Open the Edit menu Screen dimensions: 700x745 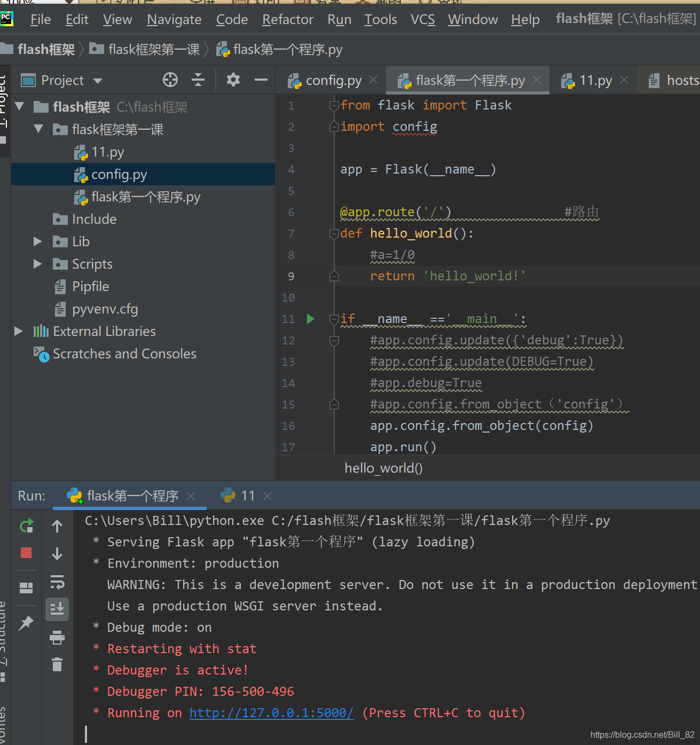tap(77, 20)
